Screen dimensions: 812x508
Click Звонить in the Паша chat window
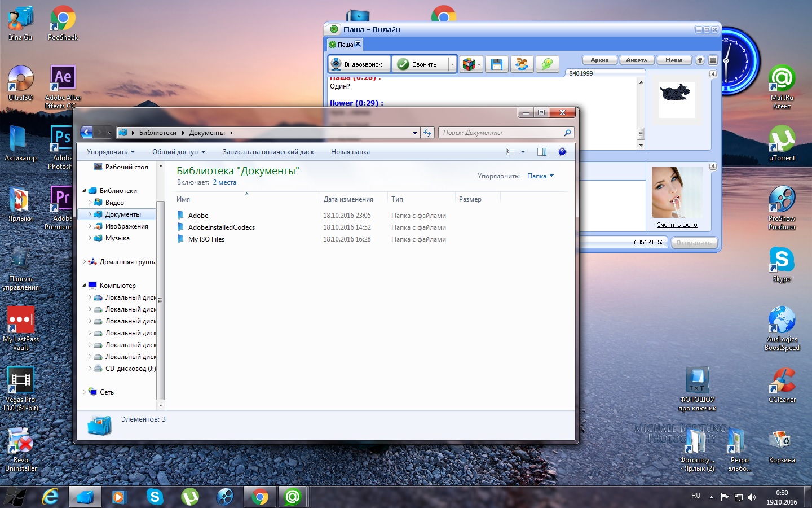(420, 64)
